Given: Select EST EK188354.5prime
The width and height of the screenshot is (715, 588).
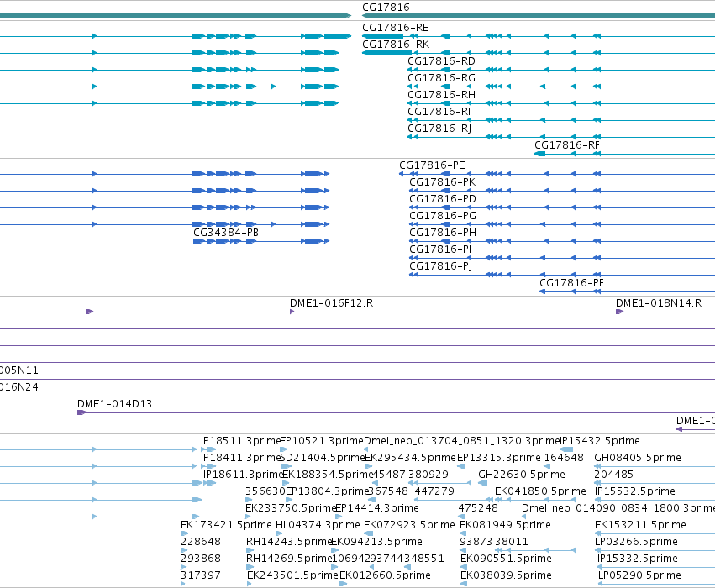Looking at the screenshot, I should click(328, 475).
